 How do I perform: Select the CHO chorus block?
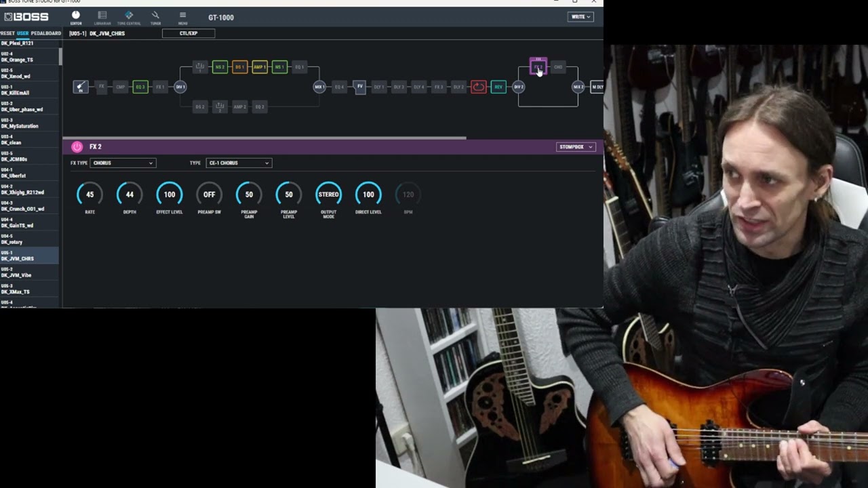tap(558, 67)
